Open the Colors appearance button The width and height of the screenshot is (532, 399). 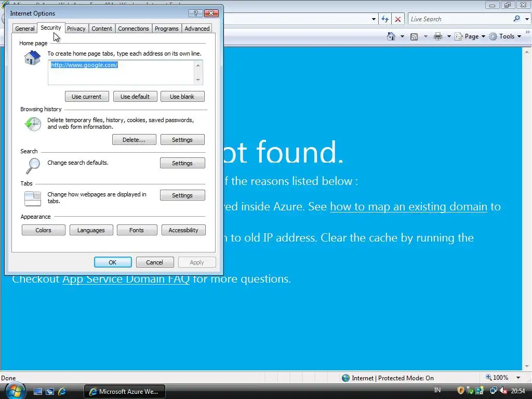pyautogui.click(x=44, y=230)
